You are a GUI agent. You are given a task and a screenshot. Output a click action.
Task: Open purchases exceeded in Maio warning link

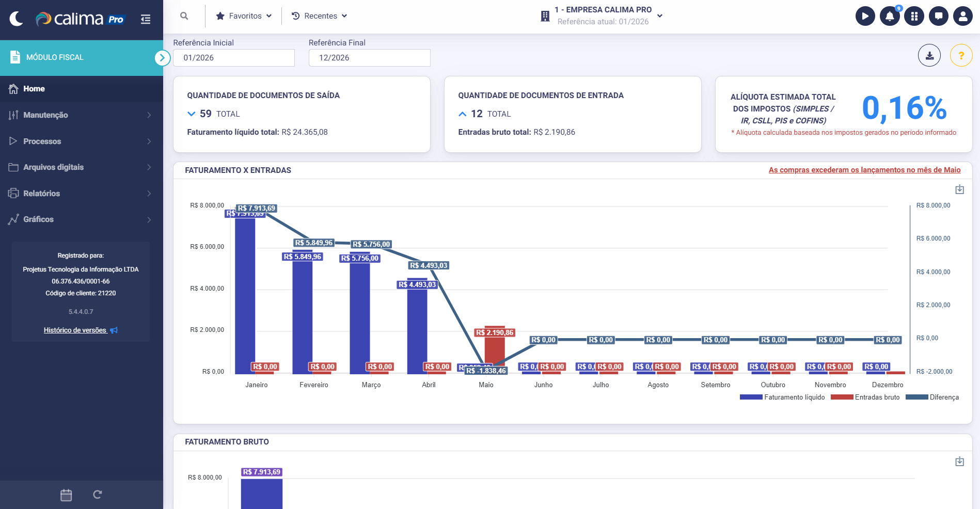click(x=864, y=170)
